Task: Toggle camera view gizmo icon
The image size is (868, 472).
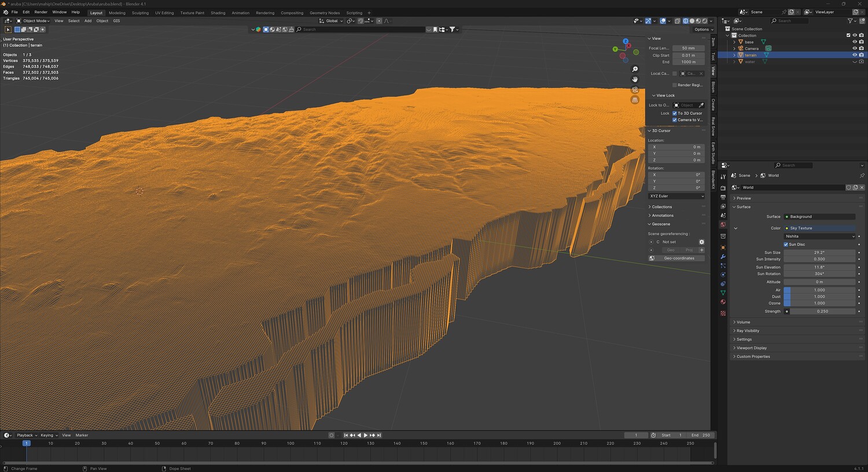Action: click(x=635, y=90)
